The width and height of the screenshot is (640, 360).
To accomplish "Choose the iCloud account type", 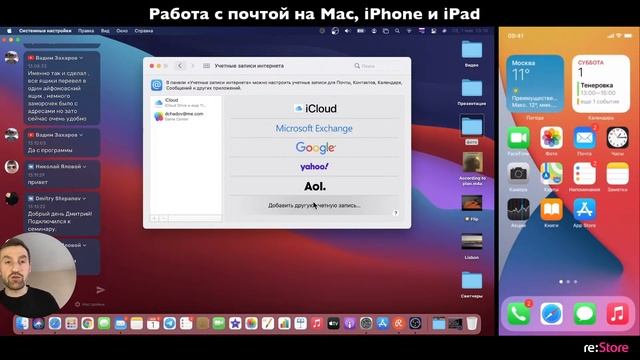I will pos(314,109).
